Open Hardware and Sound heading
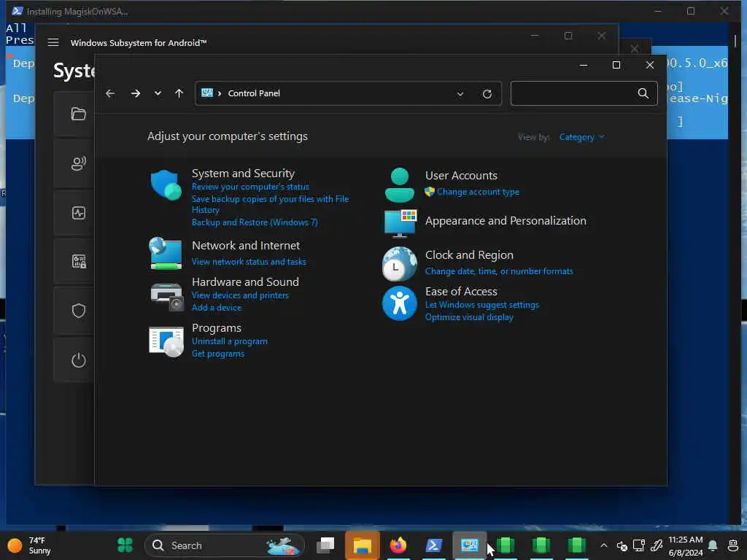Image resolution: width=747 pixels, height=560 pixels. tap(245, 281)
